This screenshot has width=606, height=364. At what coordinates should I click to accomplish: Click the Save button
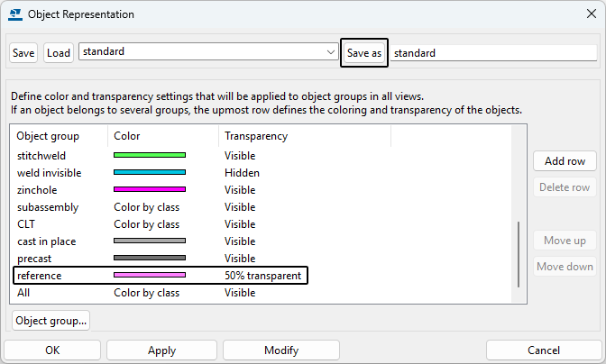(x=23, y=53)
